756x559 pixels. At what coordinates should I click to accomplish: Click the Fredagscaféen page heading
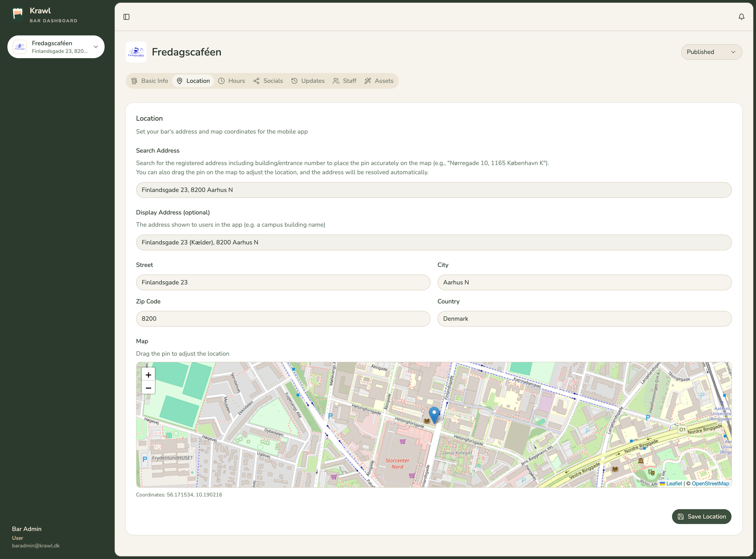(187, 52)
